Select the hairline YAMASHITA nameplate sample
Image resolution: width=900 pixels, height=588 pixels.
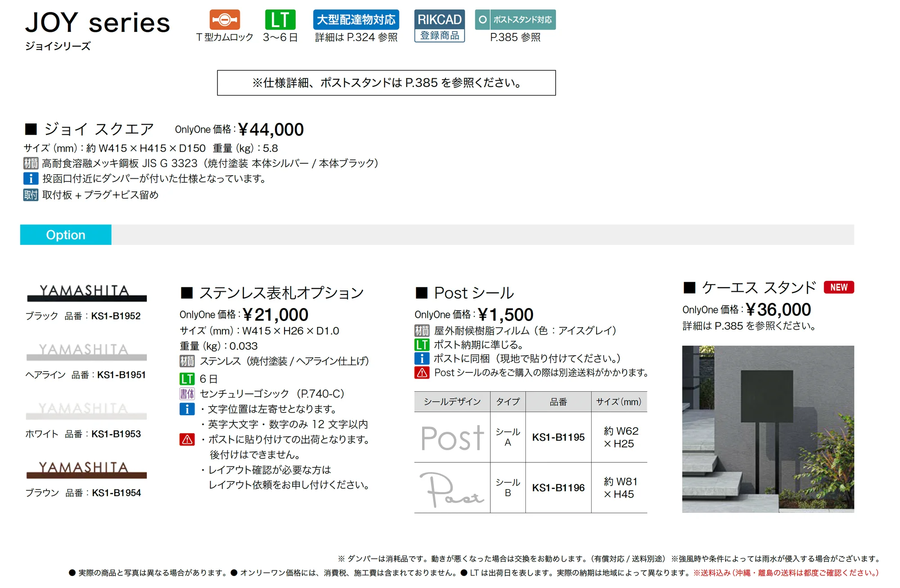coord(86,352)
